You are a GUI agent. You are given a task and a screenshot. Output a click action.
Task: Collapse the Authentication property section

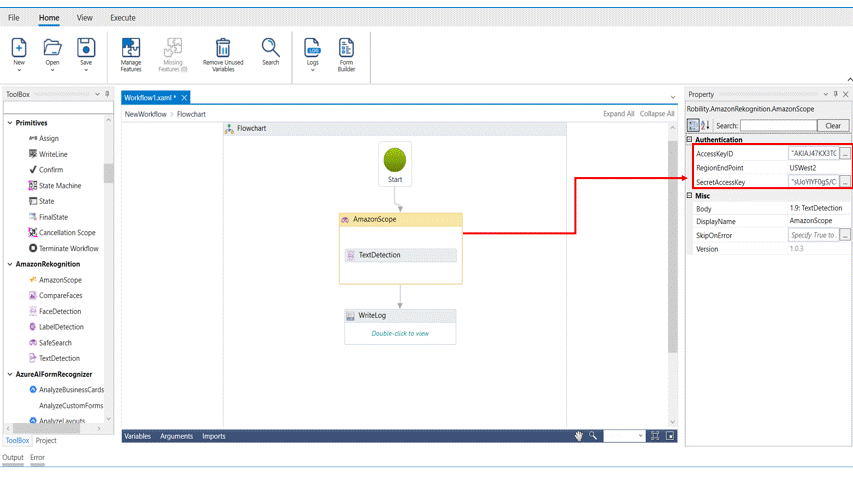click(x=690, y=140)
